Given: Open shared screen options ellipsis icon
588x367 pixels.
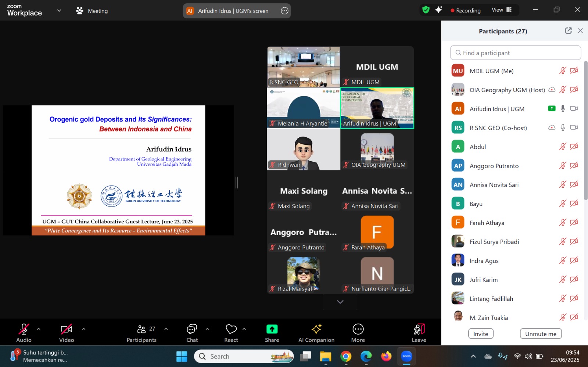Looking at the screenshot, I should click(284, 11).
